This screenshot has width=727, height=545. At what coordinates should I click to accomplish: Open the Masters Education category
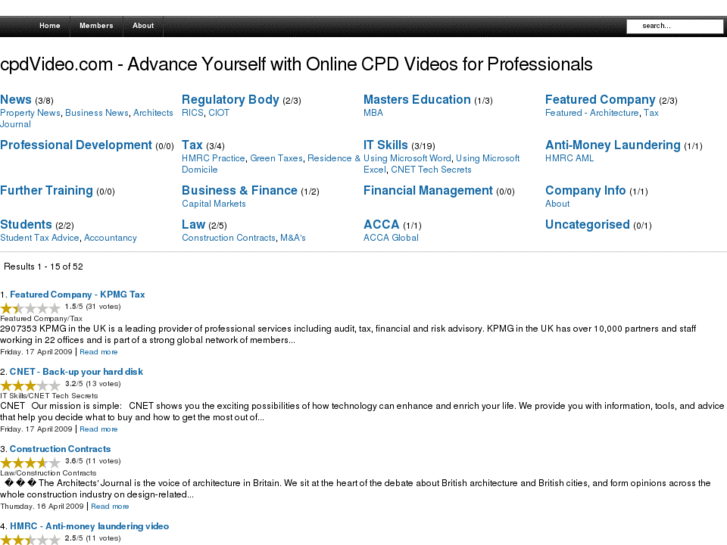point(417,100)
